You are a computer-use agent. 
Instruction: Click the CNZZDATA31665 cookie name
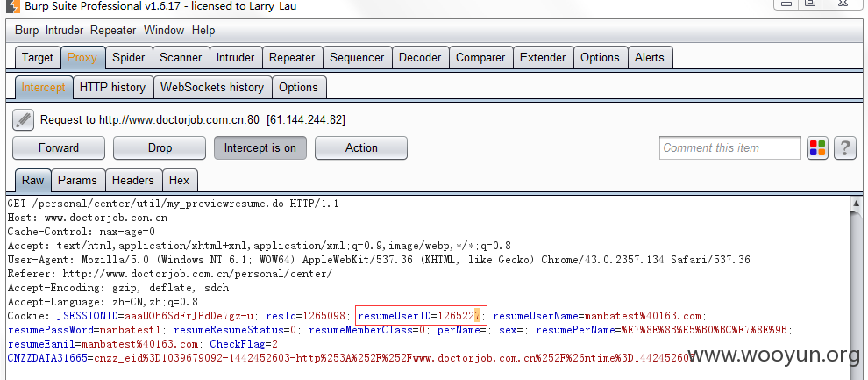click(47, 358)
